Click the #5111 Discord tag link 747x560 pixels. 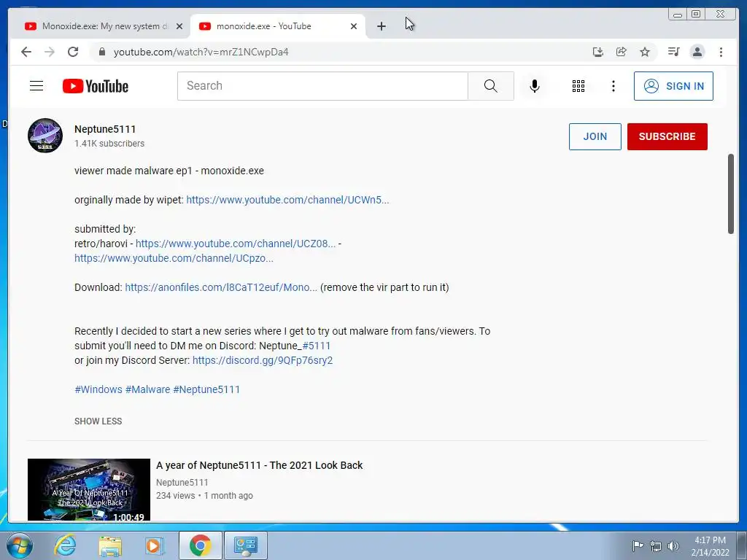pos(316,346)
